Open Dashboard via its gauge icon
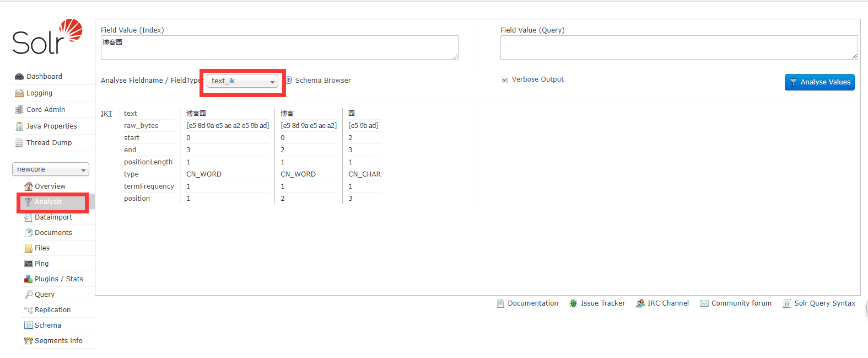 19,77
